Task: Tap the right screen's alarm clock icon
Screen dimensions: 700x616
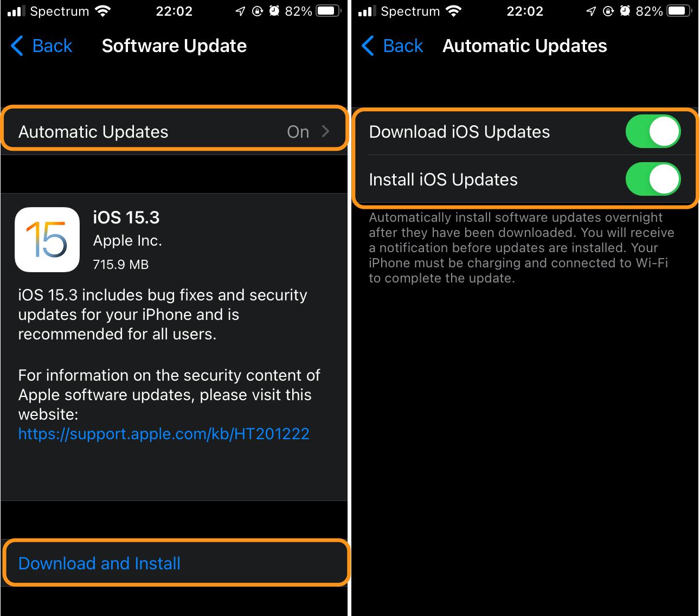Action: 625,11
